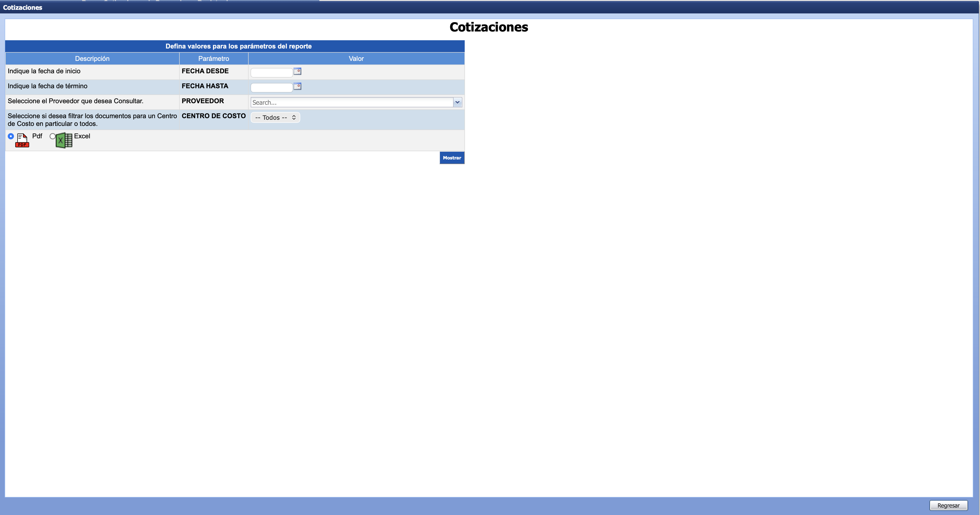Expand the PROVEEDOR dropdown arrow
Image resolution: width=980 pixels, height=515 pixels.
tap(457, 102)
